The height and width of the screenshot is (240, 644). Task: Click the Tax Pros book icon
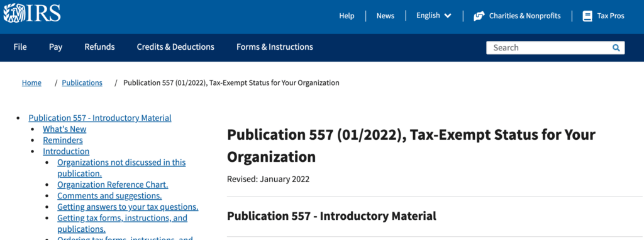587,16
